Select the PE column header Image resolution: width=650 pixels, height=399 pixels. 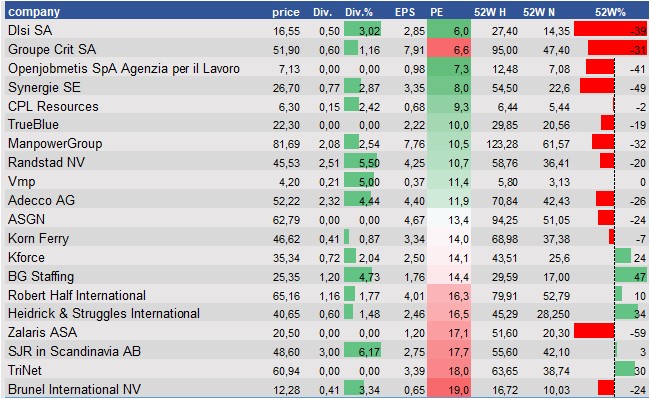click(x=437, y=12)
